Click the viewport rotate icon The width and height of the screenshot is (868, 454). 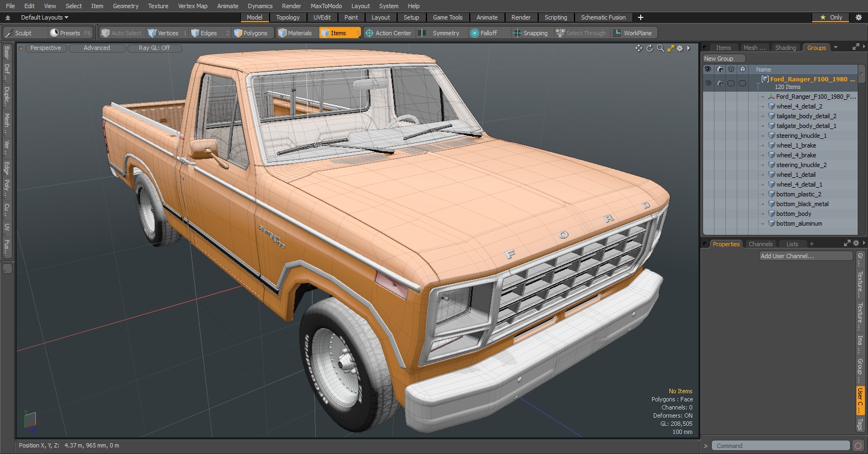pyautogui.click(x=649, y=48)
